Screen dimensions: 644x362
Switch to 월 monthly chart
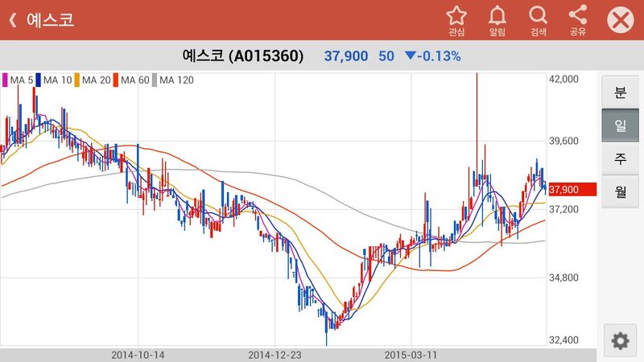620,191
